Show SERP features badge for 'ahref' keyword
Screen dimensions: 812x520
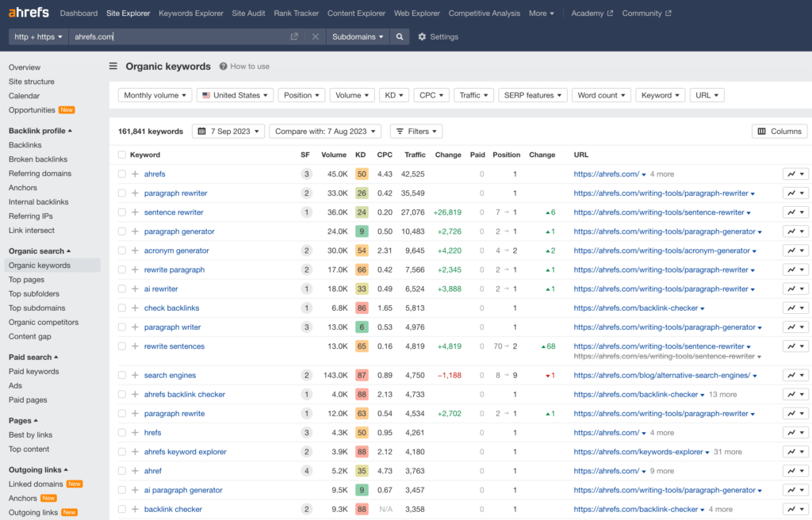307,472
